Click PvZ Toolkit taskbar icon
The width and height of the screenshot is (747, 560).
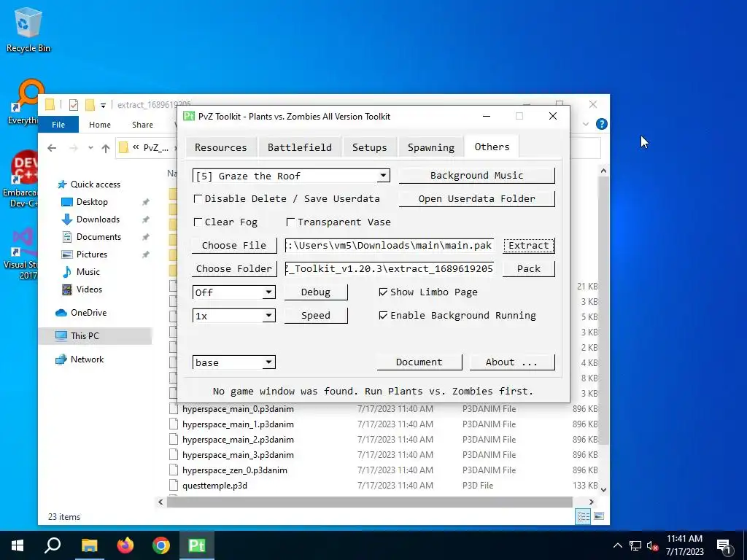197,545
